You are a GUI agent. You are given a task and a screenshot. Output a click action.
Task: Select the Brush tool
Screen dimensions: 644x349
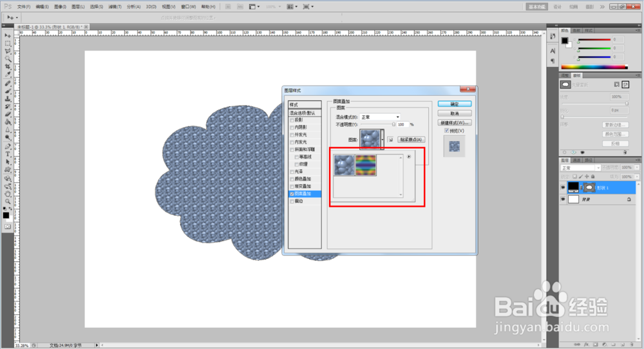8,91
